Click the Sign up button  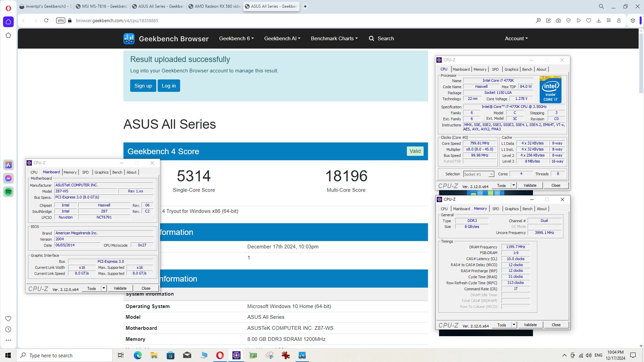pyautogui.click(x=143, y=86)
